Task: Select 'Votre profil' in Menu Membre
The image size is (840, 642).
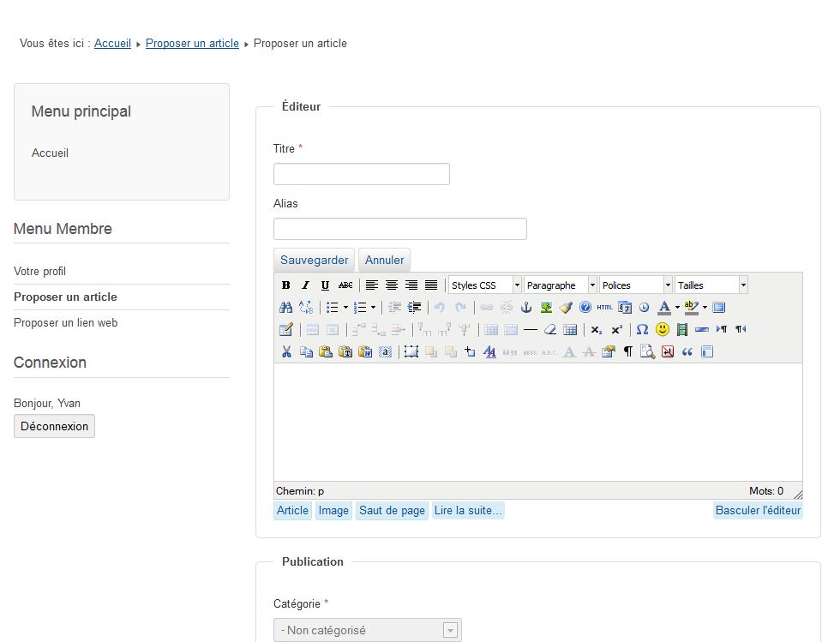Action: [x=40, y=272]
